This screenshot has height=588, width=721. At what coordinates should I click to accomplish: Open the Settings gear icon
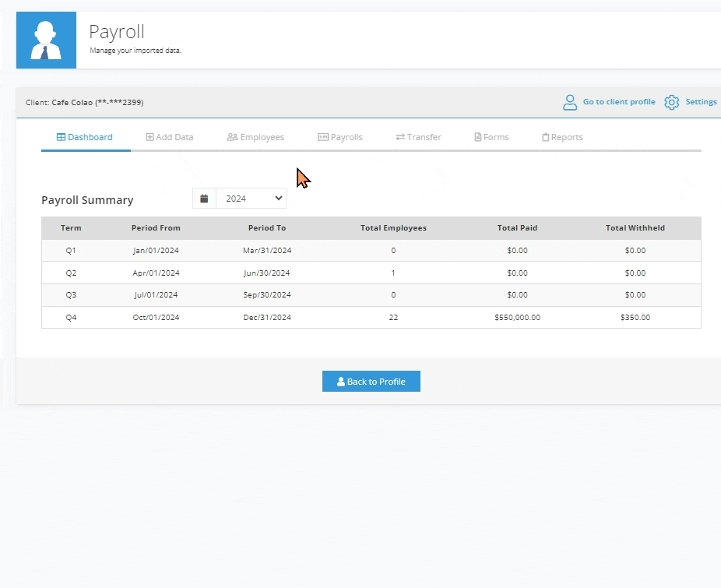672,102
